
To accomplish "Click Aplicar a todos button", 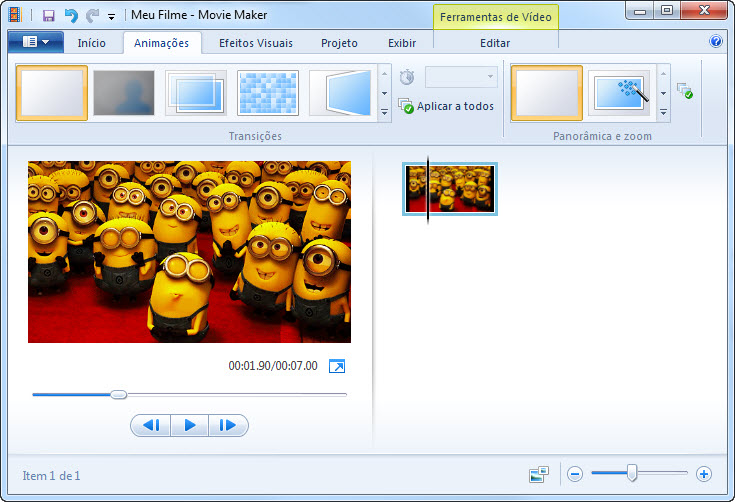I will pos(447,106).
